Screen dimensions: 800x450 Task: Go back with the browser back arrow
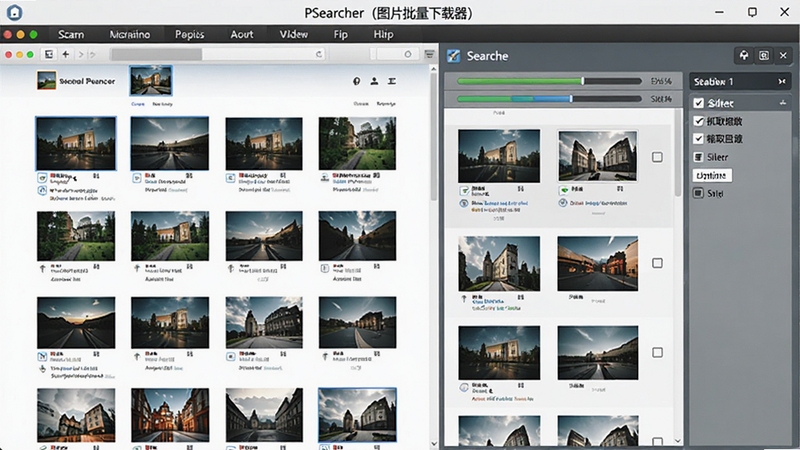click(x=66, y=54)
